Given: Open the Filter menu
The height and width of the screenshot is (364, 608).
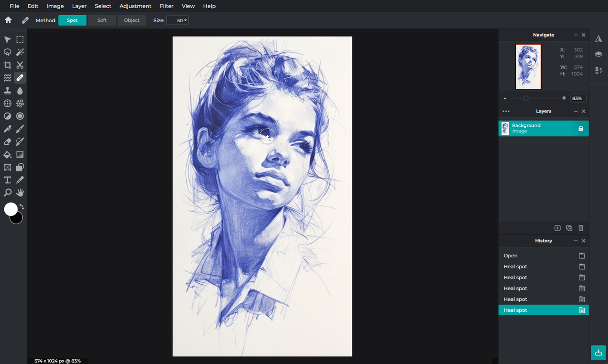Looking at the screenshot, I should click(x=166, y=6).
